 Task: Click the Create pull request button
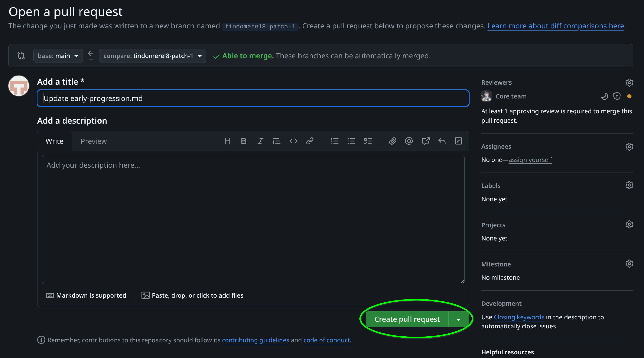407,319
